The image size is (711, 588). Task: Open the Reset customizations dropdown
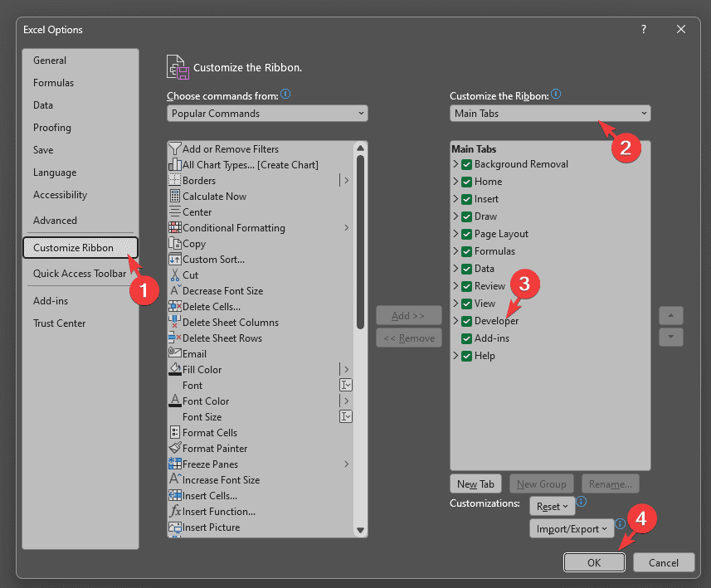pos(553,506)
